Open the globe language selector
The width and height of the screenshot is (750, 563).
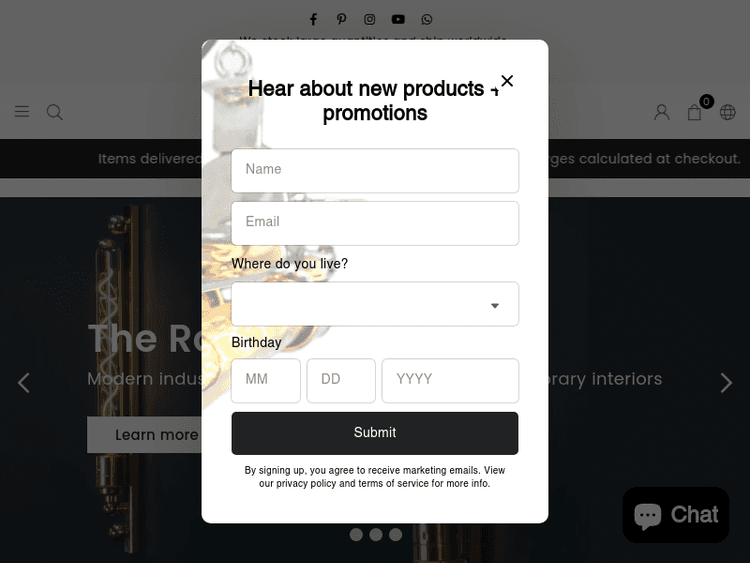pyautogui.click(x=728, y=112)
